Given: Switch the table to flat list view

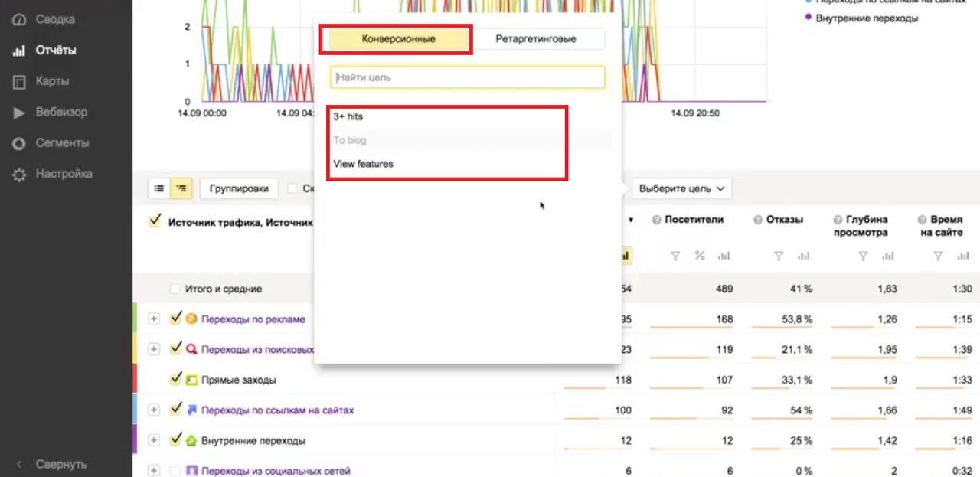Looking at the screenshot, I should pyautogui.click(x=159, y=188).
